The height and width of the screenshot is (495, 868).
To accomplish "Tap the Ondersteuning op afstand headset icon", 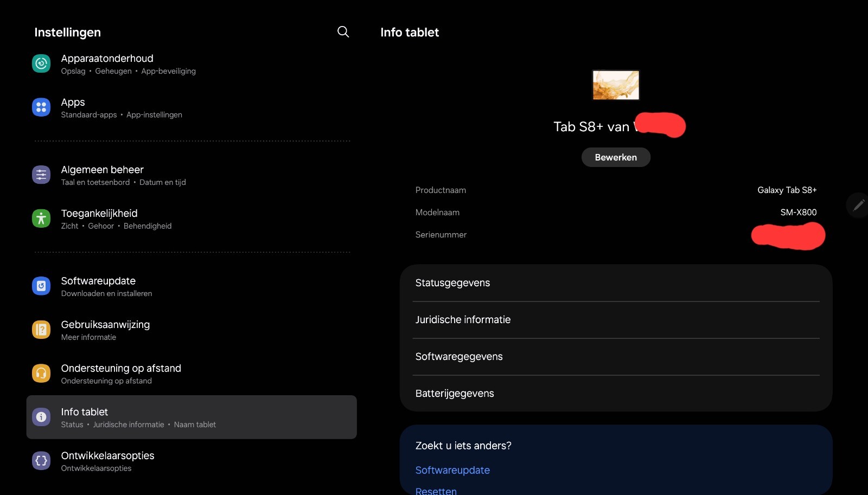I will point(41,374).
